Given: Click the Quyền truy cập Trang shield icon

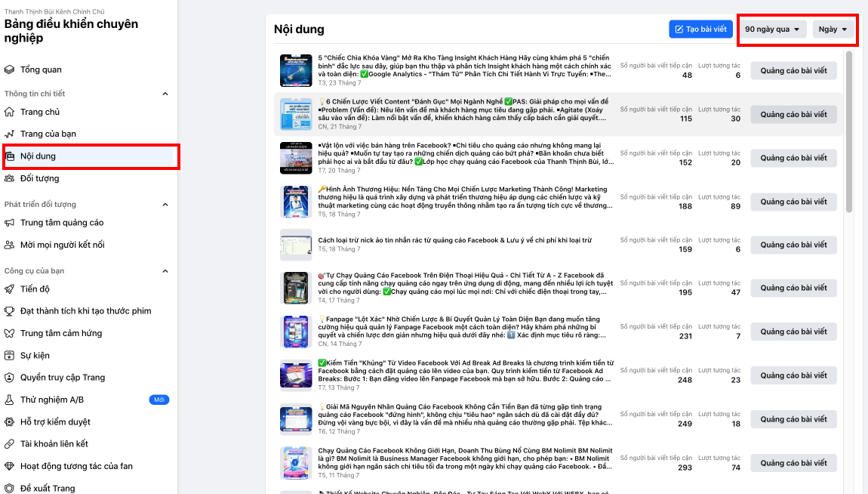Looking at the screenshot, I should pyautogui.click(x=9, y=378).
